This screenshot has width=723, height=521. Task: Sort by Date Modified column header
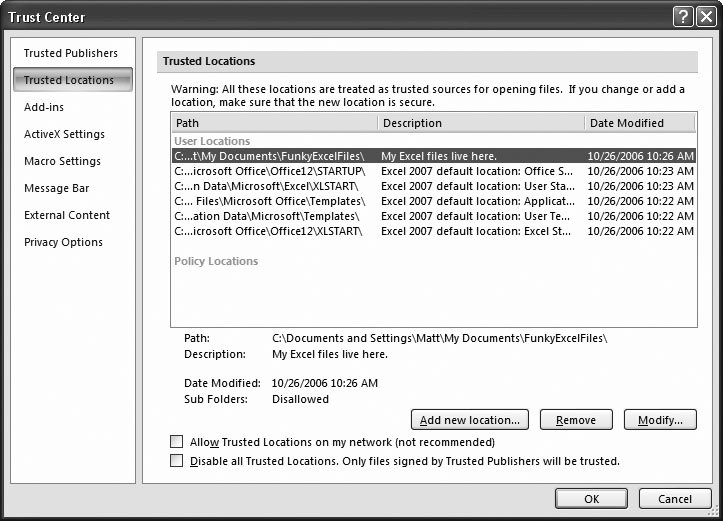tap(638, 123)
